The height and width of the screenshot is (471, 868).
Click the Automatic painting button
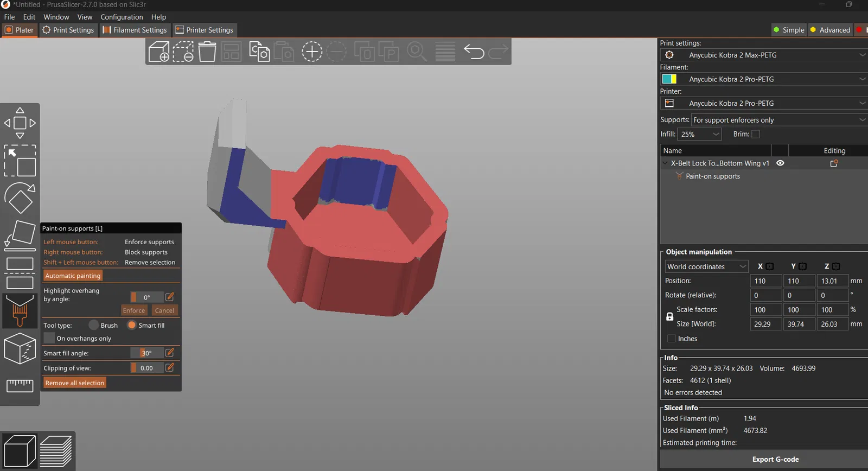[73, 276]
